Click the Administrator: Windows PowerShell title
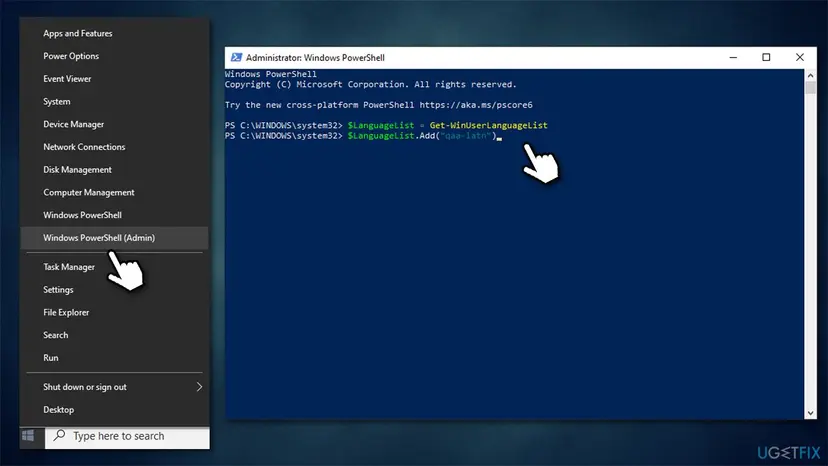 tap(315, 58)
